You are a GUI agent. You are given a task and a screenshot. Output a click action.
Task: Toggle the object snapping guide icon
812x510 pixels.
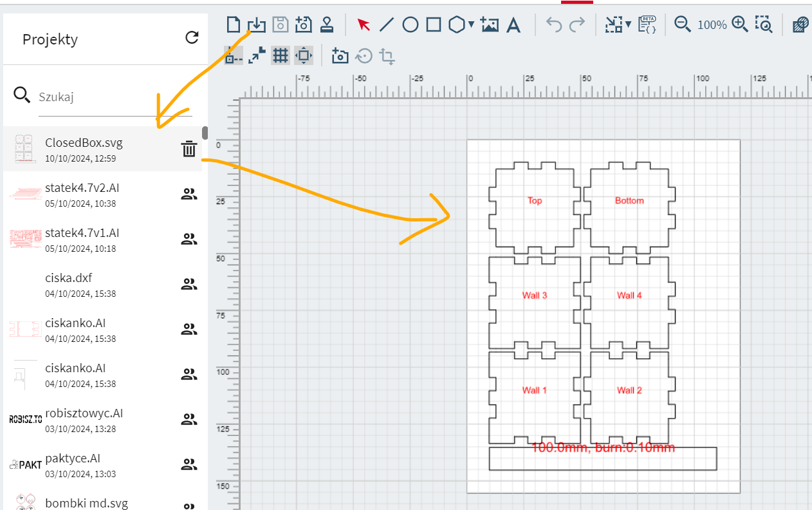pyautogui.click(x=234, y=56)
